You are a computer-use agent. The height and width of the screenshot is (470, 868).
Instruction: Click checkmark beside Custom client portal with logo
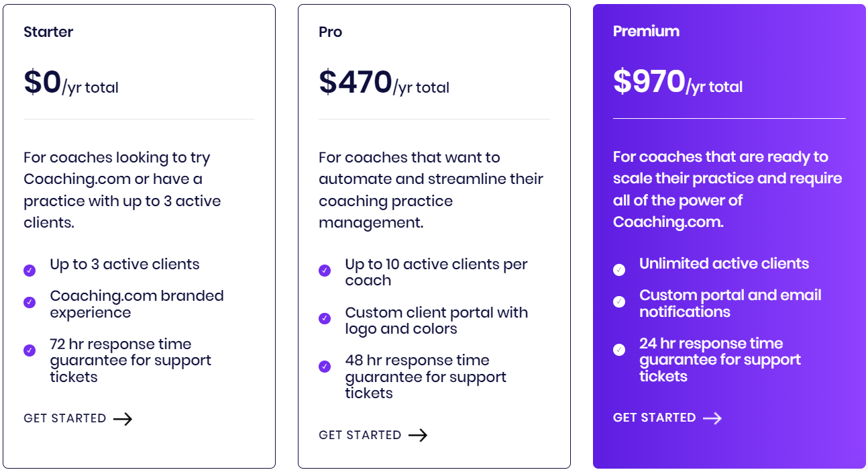(325, 318)
